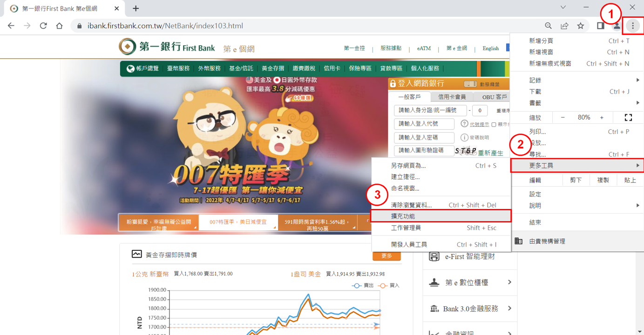Click the 密碼說明 info icon
This screenshot has height=335, width=644.
(464, 137)
